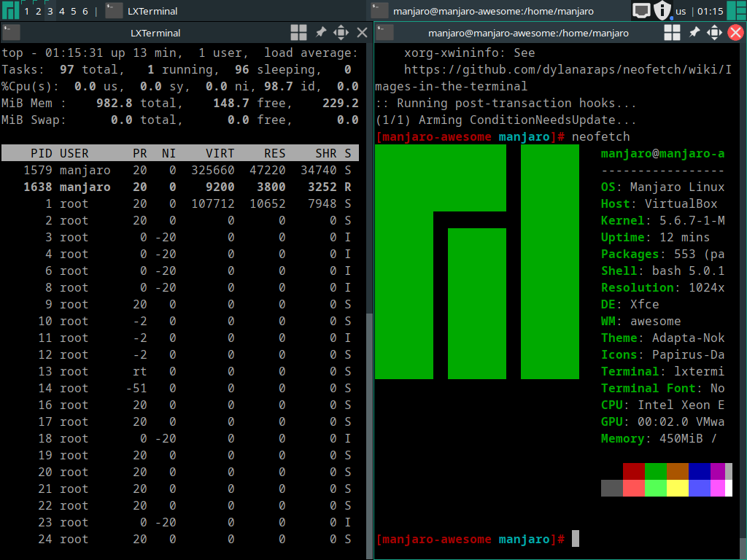Toggle the pin on the LXTerminal window
This screenshot has width=747, height=560.
(x=320, y=32)
